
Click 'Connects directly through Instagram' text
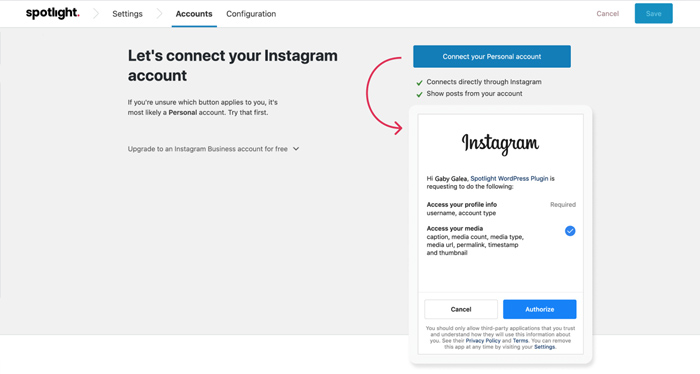coord(484,82)
